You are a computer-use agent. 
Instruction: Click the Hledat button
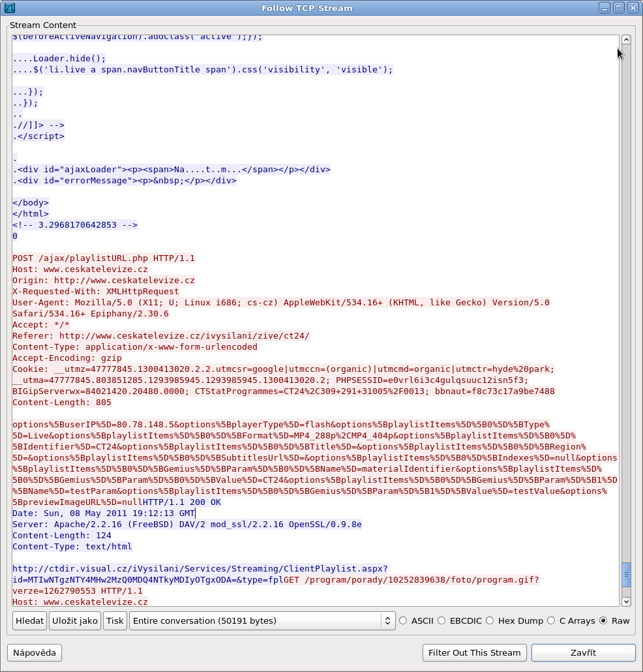[29, 620]
